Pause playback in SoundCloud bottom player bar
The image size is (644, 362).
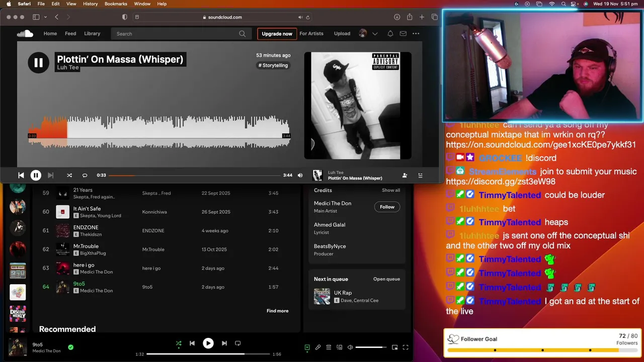[36, 175]
